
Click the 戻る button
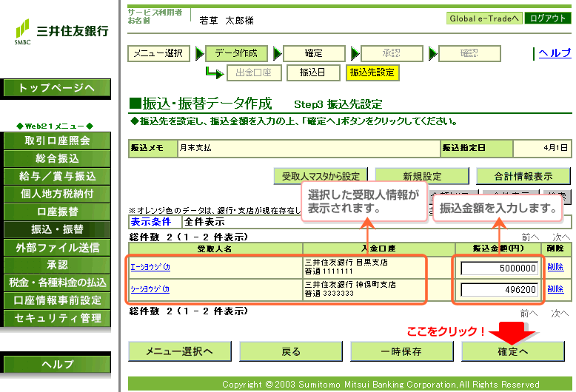click(291, 351)
